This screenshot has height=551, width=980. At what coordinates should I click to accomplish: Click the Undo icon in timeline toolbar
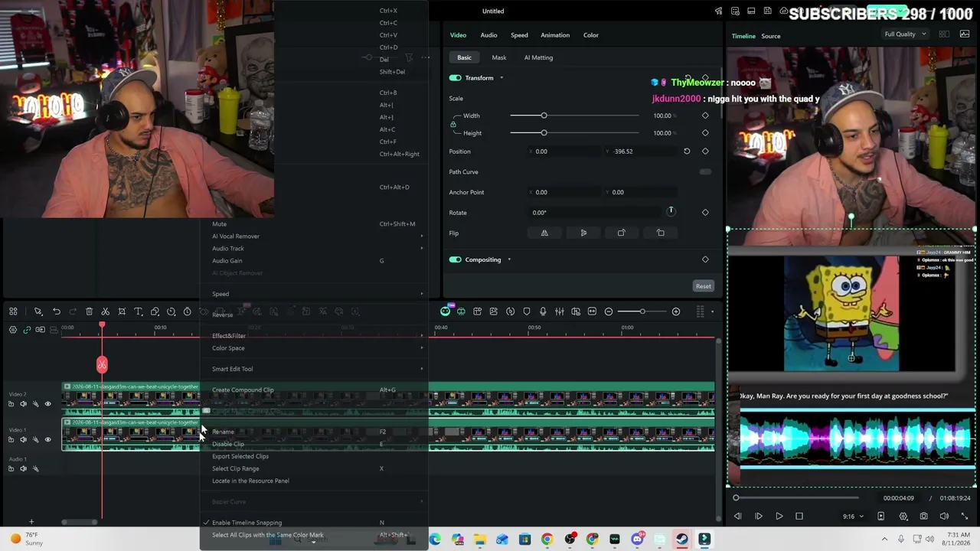click(57, 311)
